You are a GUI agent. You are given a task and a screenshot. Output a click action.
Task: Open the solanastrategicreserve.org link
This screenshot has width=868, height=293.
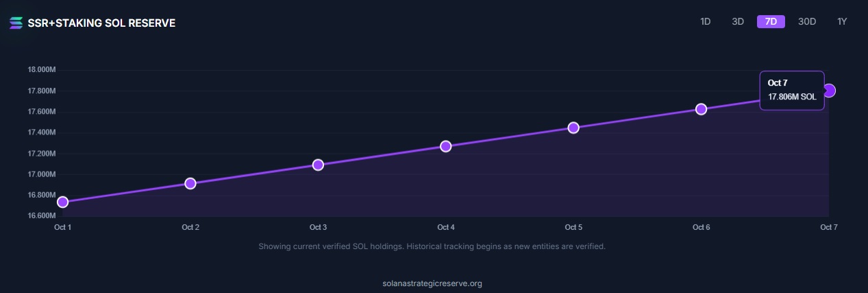[x=432, y=283]
